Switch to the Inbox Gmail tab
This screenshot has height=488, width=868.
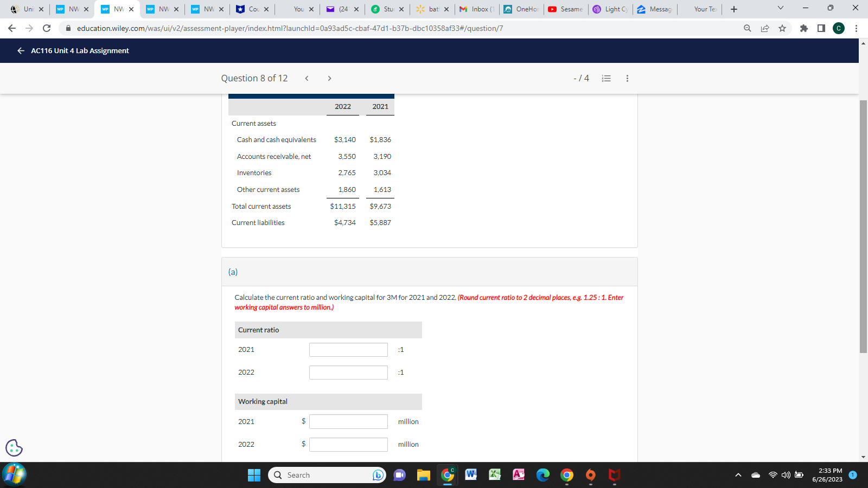(x=477, y=9)
